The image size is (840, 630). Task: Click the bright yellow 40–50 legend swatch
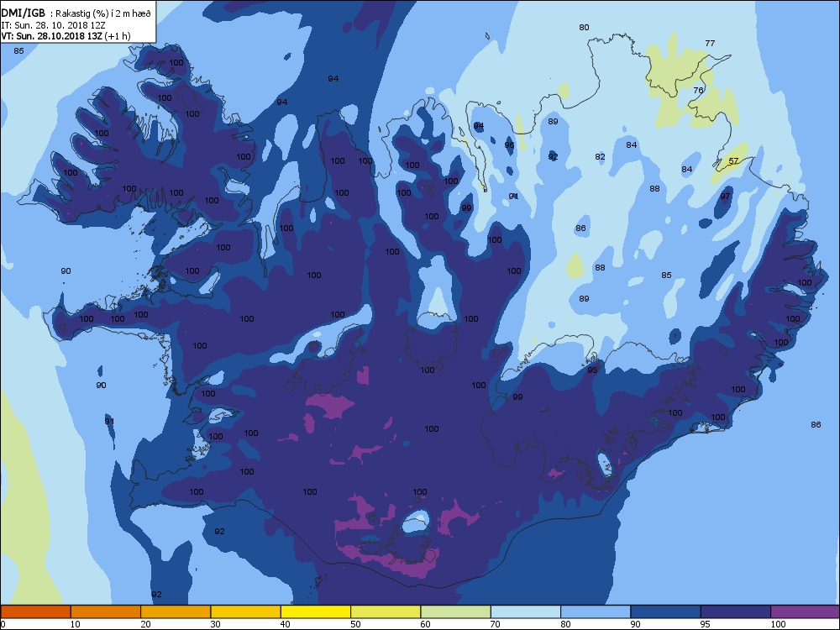(316, 612)
